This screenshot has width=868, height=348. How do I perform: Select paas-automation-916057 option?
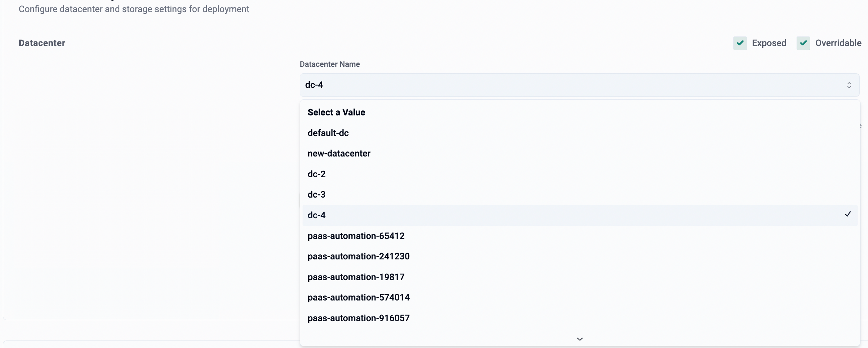(x=358, y=318)
